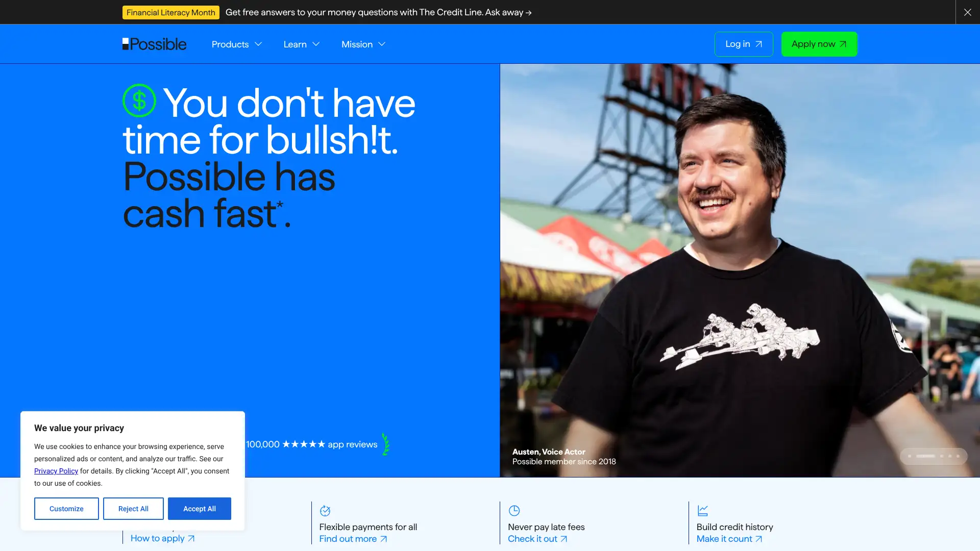Click the 'You don't have time' headline text
The image size is (980, 551).
coord(269,121)
